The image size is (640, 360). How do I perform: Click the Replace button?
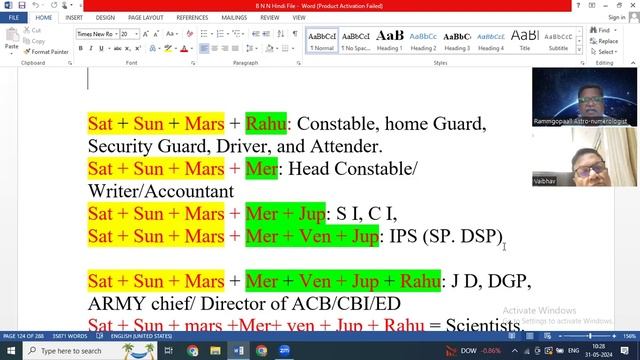tap(604, 41)
